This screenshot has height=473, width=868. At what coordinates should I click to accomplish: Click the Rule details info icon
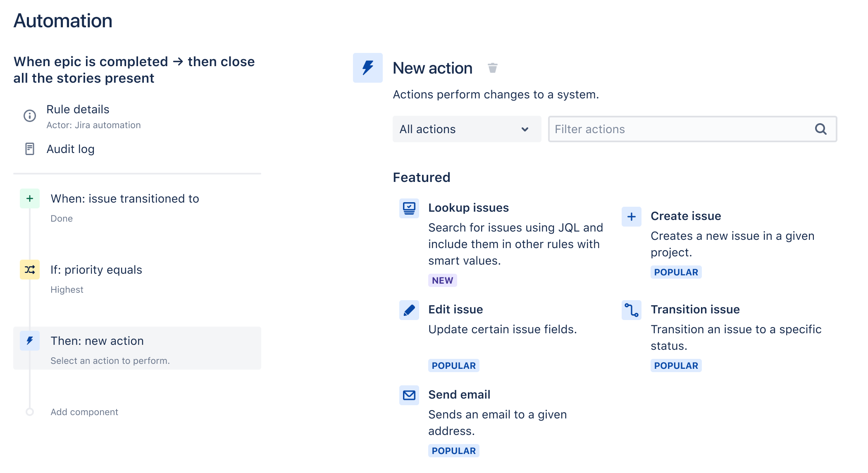point(29,116)
